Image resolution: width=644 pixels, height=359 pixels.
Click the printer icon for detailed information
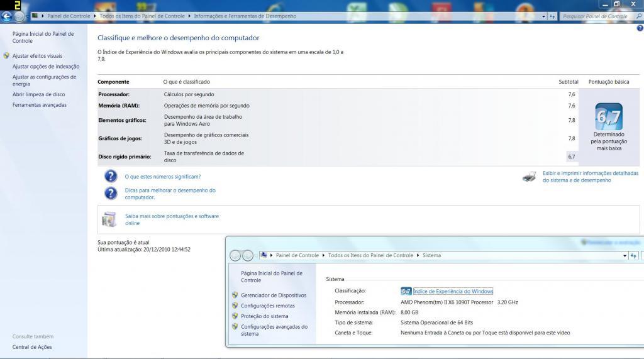coord(530,177)
